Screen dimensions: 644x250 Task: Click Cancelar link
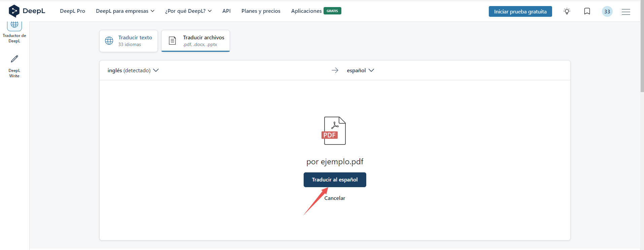pyautogui.click(x=335, y=198)
